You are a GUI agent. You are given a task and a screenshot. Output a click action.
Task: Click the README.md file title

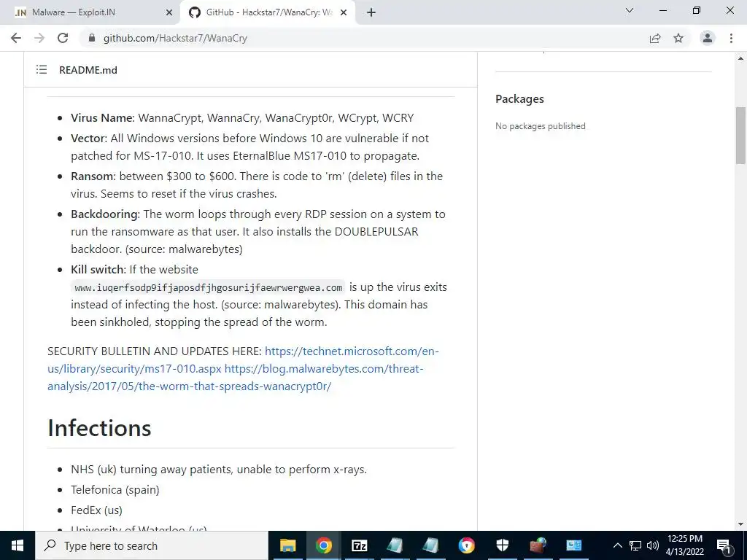(x=88, y=70)
